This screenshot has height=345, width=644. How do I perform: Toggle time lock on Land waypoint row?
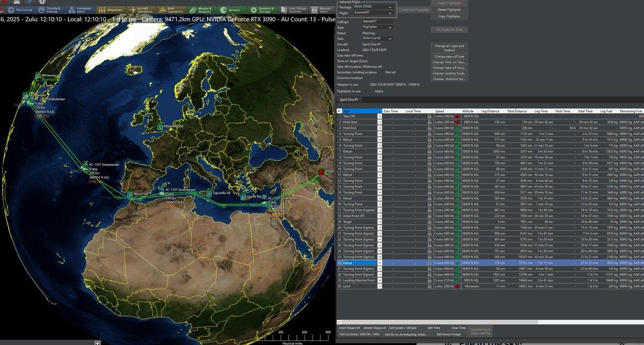click(430, 286)
